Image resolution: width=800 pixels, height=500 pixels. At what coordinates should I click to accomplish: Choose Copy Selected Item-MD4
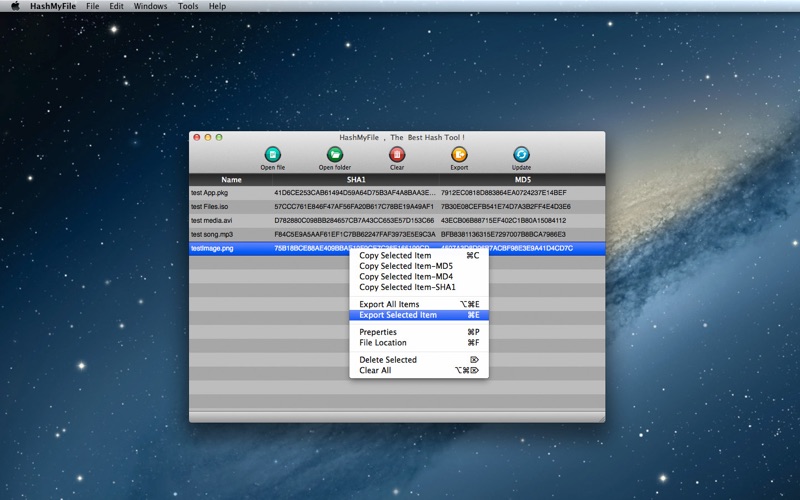coord(419,277)
